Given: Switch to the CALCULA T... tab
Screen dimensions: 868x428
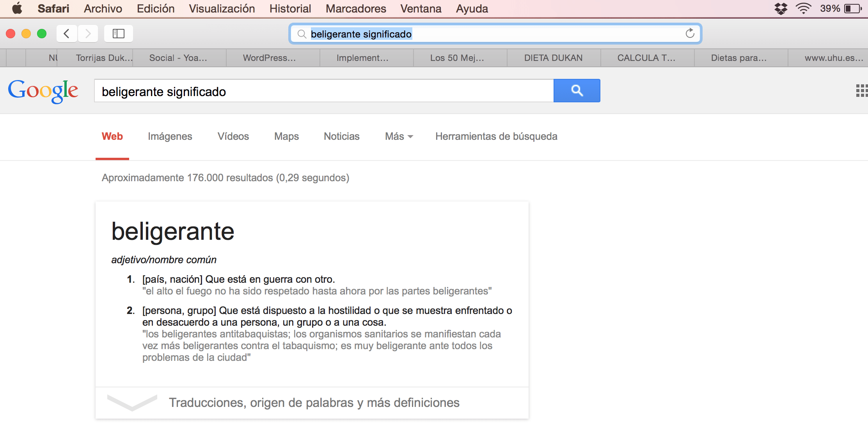Looking at the screenshot, I should 648,58.
